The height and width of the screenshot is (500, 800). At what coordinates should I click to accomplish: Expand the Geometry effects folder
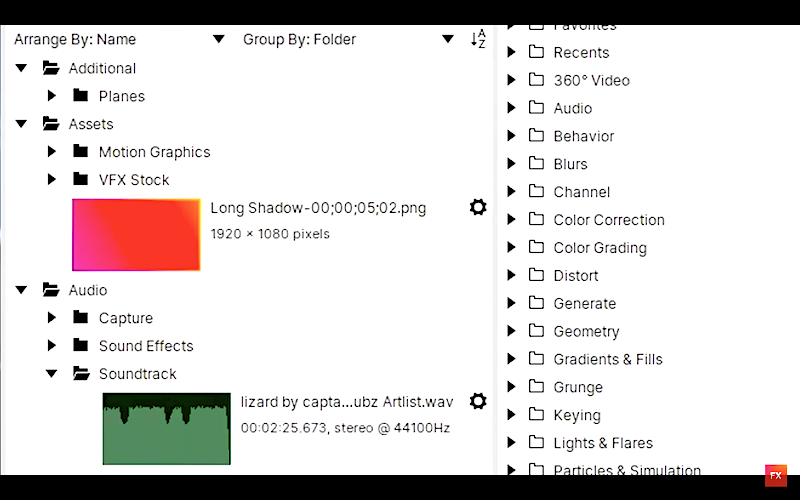click(512, 331)
